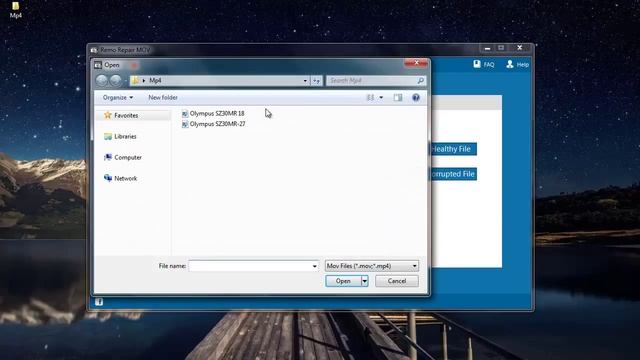The width and height of the screenshot is (640, 360).
Task: Open the Organize menu
Action: [118, 98]
